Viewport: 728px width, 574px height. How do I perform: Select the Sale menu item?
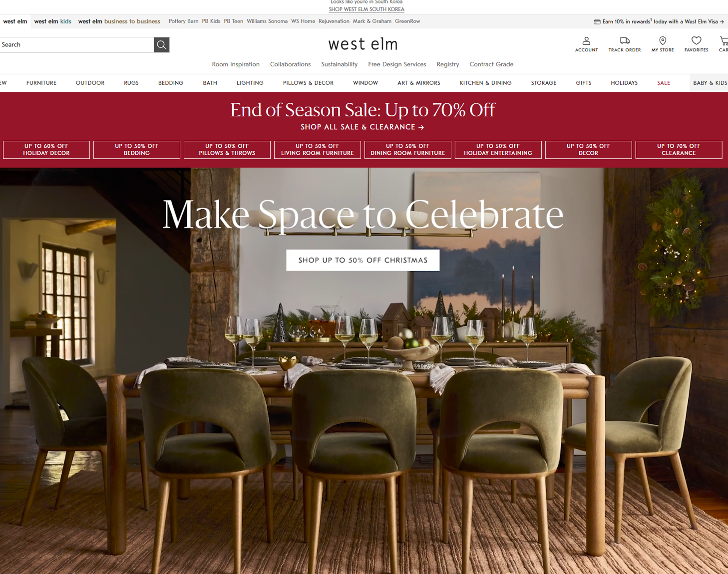pos(664,83)
